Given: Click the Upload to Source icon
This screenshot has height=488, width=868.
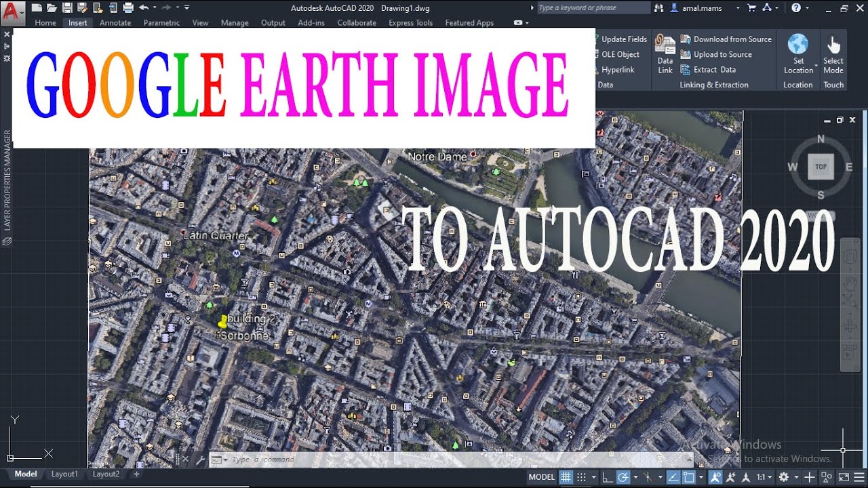Looking at the screenshot, I should click(686, 54).
